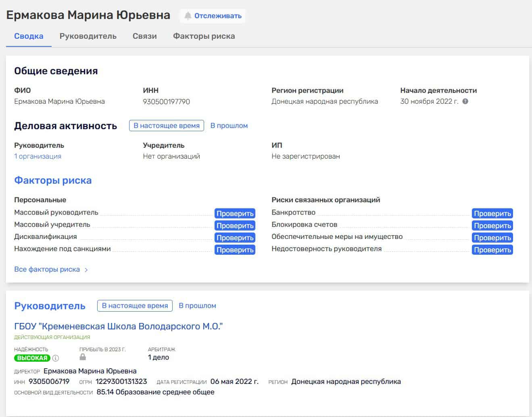532x417 pixels.
Task: Click the ОГРН value 1229300131323
Action: 121,381
